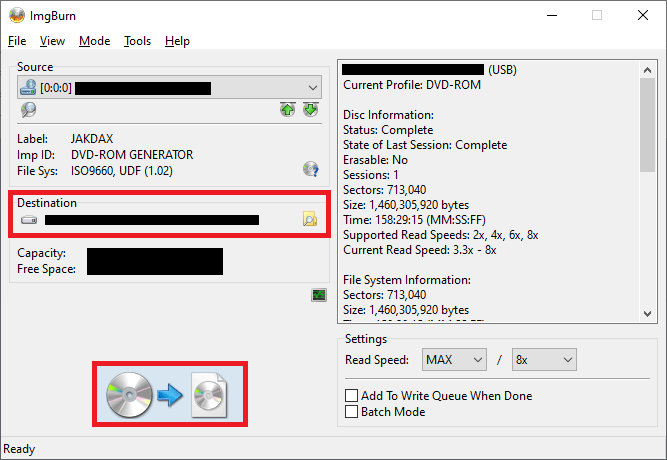This screenshot has height=460, width=667.
Task: Expand the Source drive dropdown
Action: click(x=313, y=88)
